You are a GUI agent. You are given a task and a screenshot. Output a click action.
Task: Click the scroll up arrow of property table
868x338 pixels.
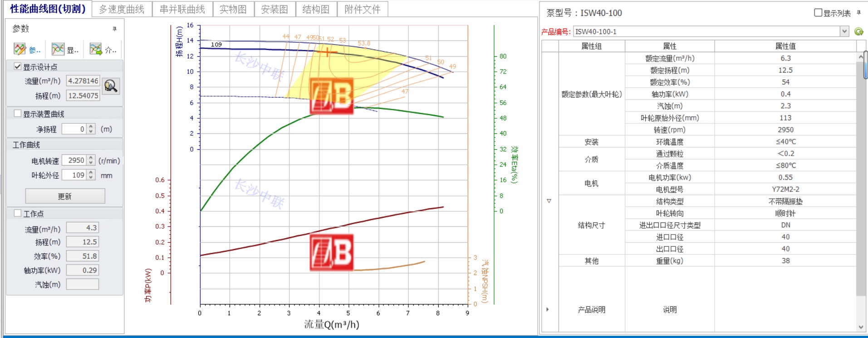coord(861,57)
